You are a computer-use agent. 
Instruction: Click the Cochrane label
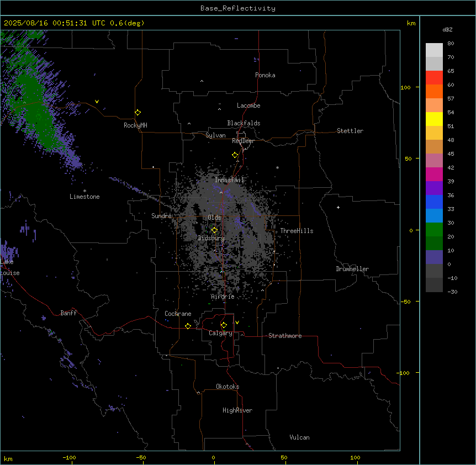178,314
